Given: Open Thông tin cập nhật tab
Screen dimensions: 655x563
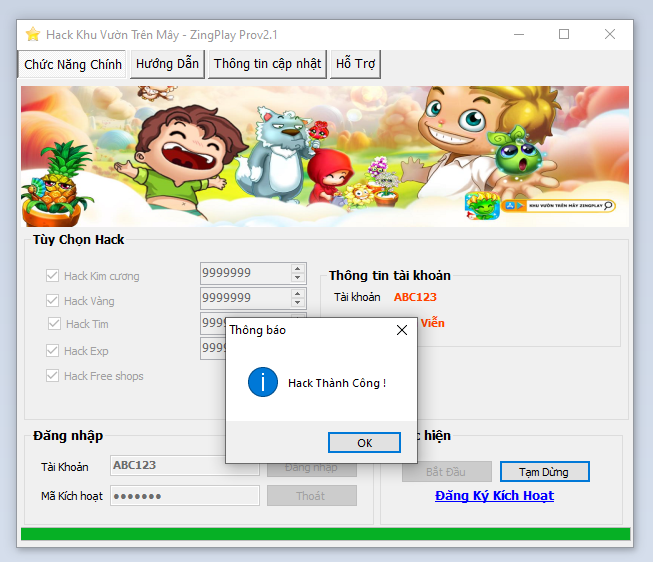Looking at the screenshot, I should pyautogui.click(x=267, y=64).
